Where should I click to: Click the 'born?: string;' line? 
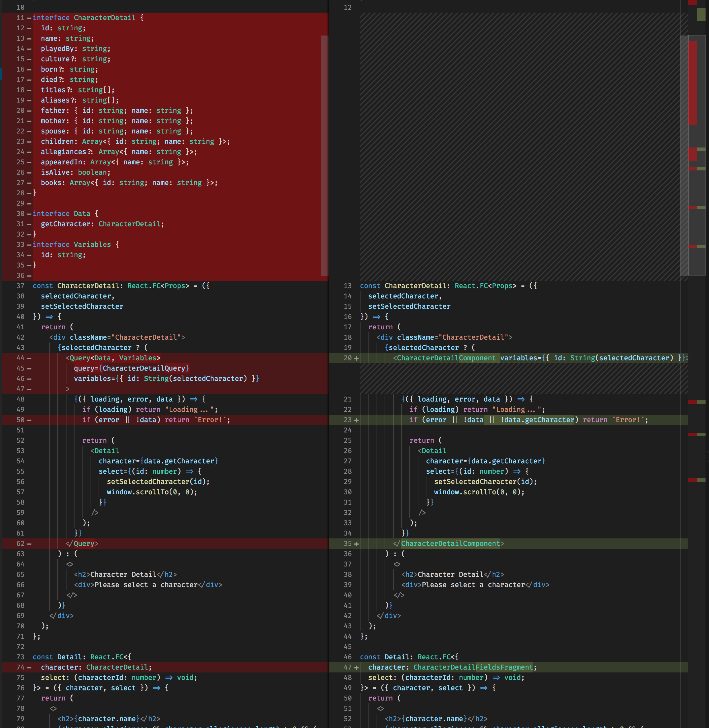click(70, 69)
